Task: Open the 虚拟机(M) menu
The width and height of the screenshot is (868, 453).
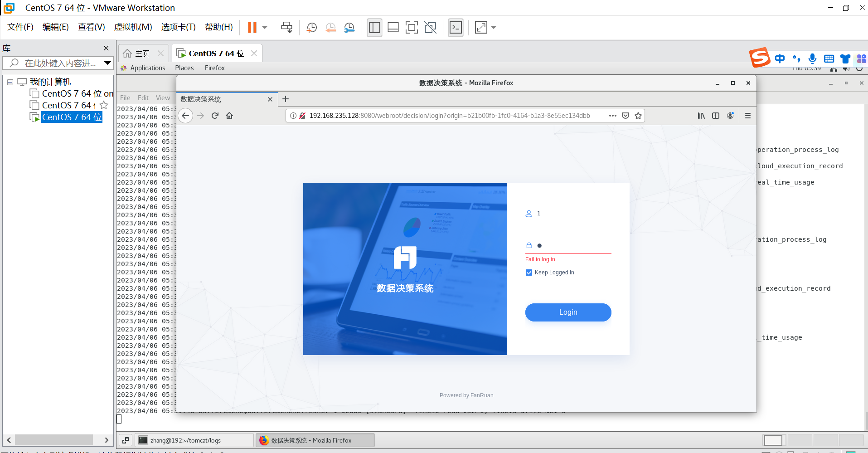Action: (x=133, y=27)
